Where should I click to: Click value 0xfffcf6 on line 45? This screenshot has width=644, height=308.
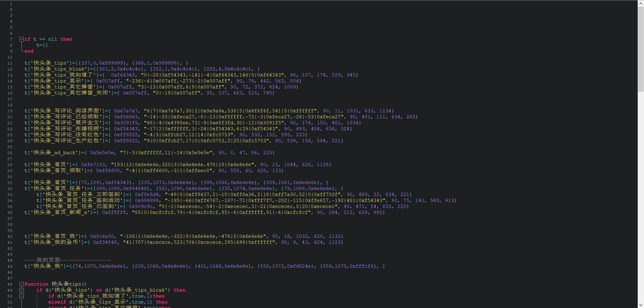click(362, 266)
